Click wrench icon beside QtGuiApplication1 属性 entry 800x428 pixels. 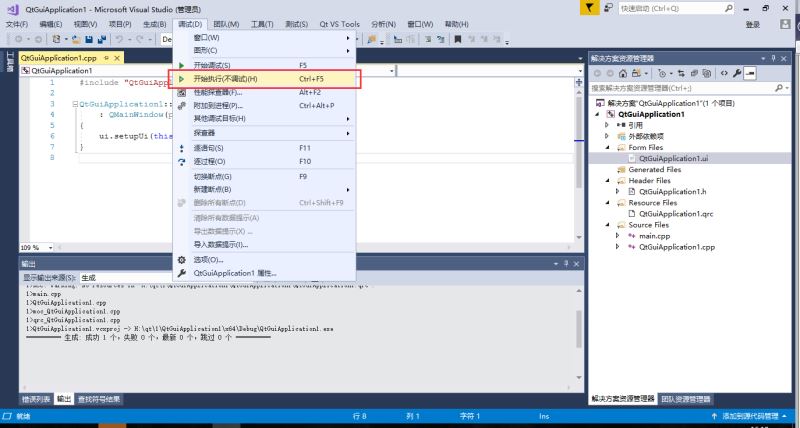[x=182, y=273]
